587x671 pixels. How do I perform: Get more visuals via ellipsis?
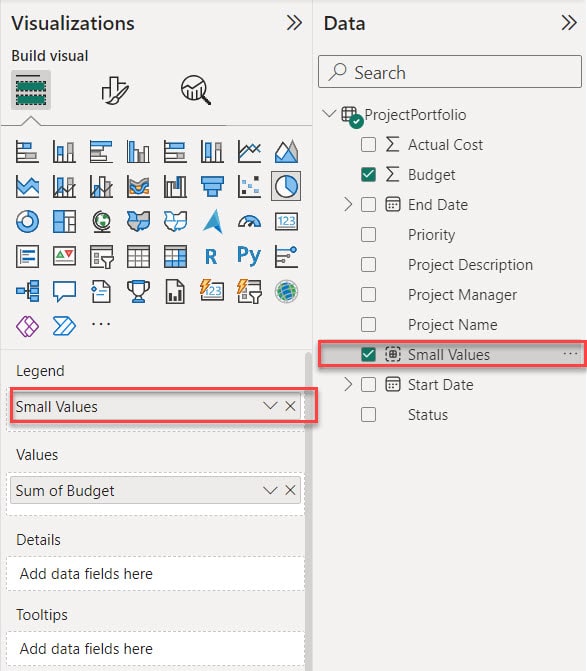(x=101, y=324)
